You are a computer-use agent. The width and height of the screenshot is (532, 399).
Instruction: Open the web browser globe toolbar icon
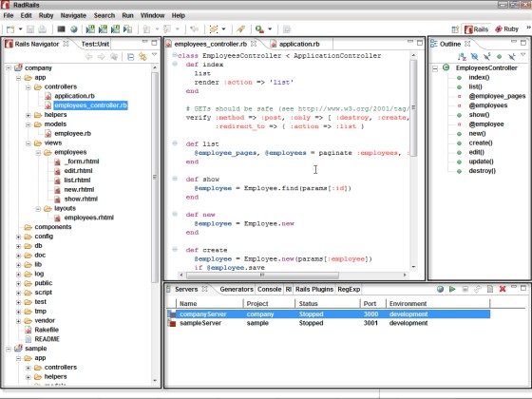(74, 29)
